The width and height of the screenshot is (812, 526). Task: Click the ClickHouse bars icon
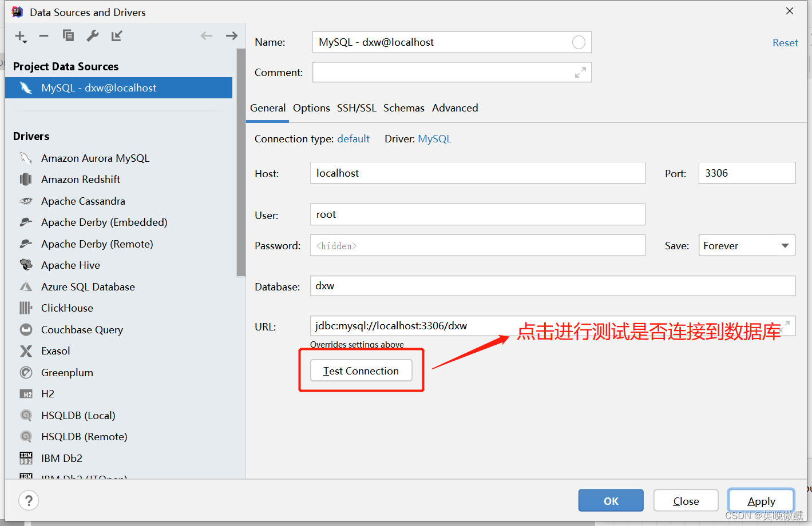click(26, 308)
